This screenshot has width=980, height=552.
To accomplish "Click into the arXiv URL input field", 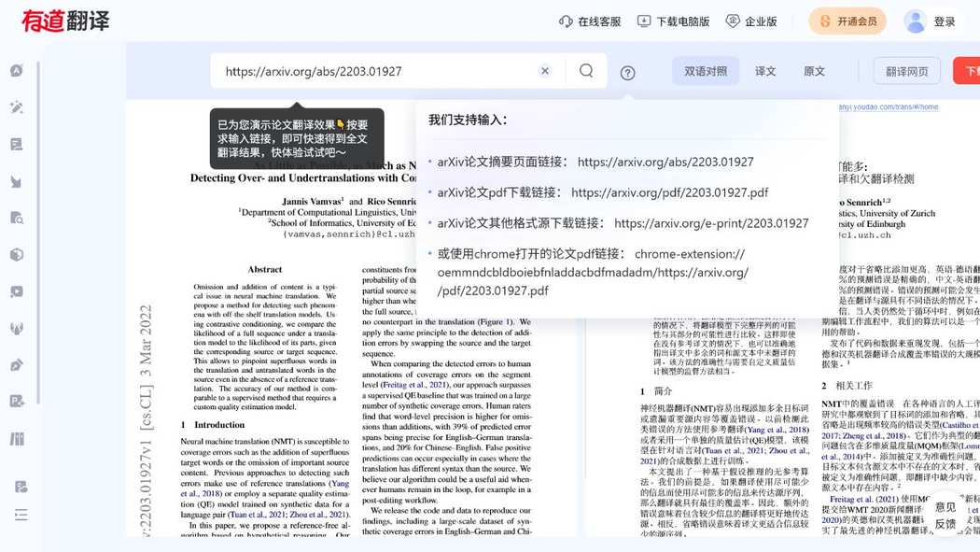I will 375,71.
